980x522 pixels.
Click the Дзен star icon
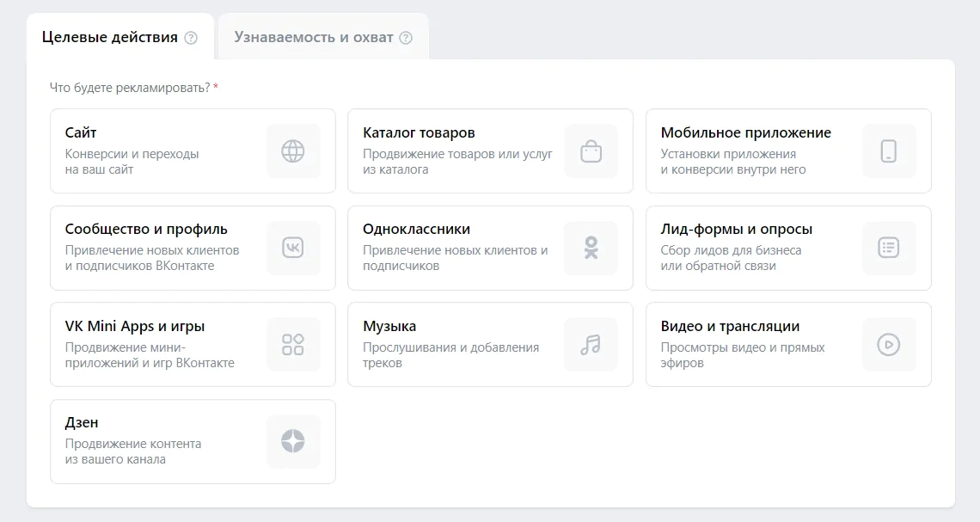[x=293, y=441]
